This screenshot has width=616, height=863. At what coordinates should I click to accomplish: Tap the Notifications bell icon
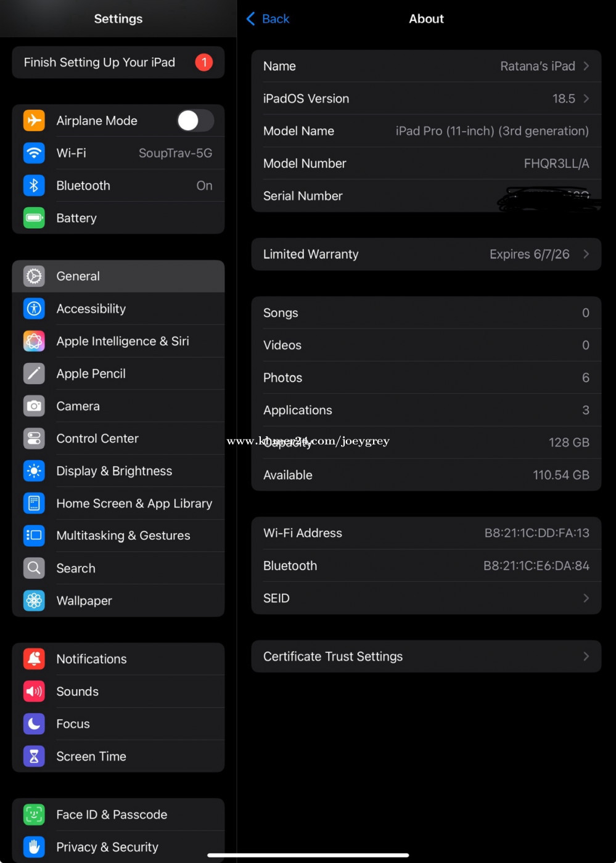34,659
